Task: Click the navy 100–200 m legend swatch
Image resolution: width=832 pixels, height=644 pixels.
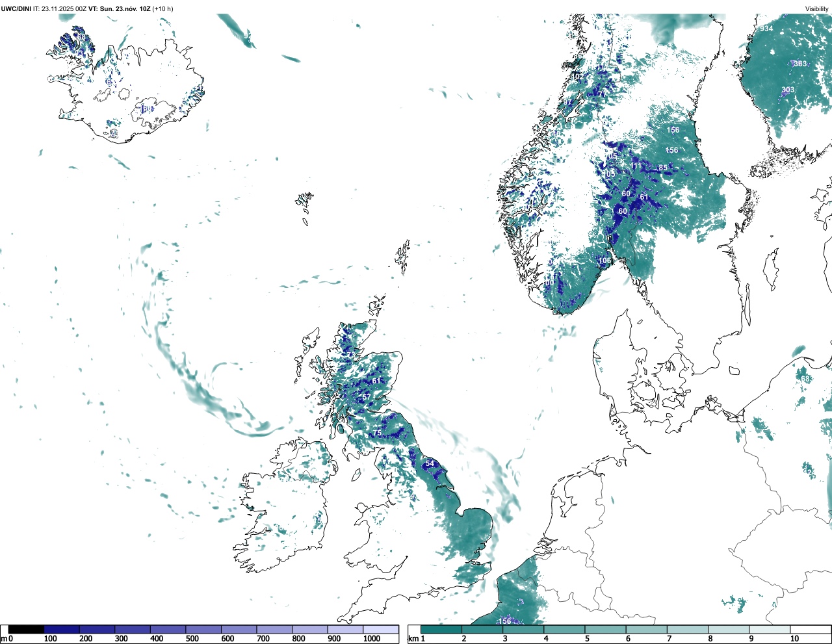Action: [x=62, y=629]
